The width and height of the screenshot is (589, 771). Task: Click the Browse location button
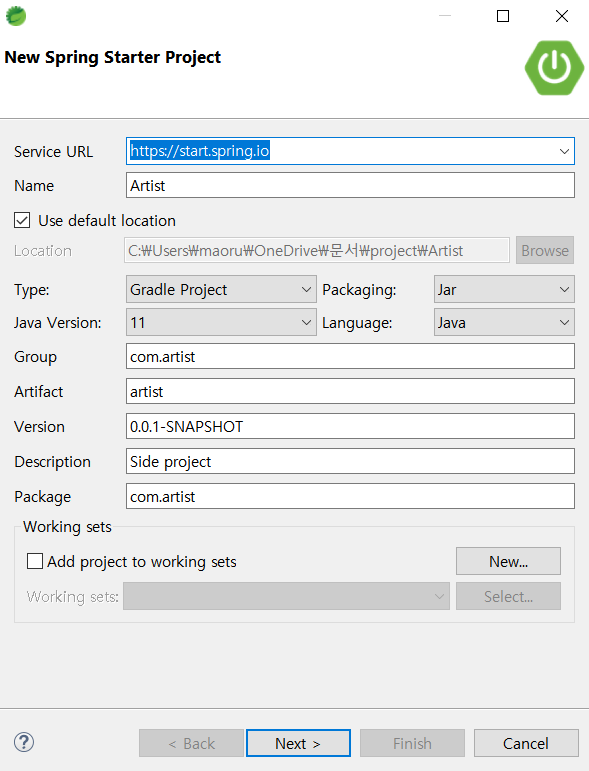[x=545, y=250]
